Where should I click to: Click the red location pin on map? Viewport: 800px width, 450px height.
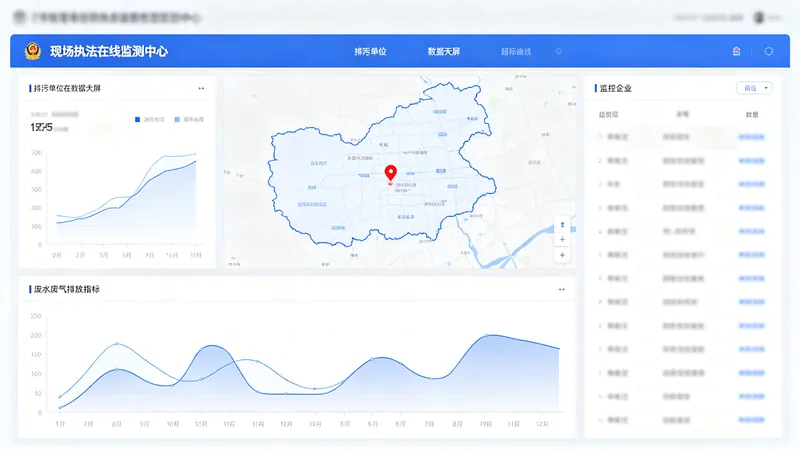coord(390,173)
